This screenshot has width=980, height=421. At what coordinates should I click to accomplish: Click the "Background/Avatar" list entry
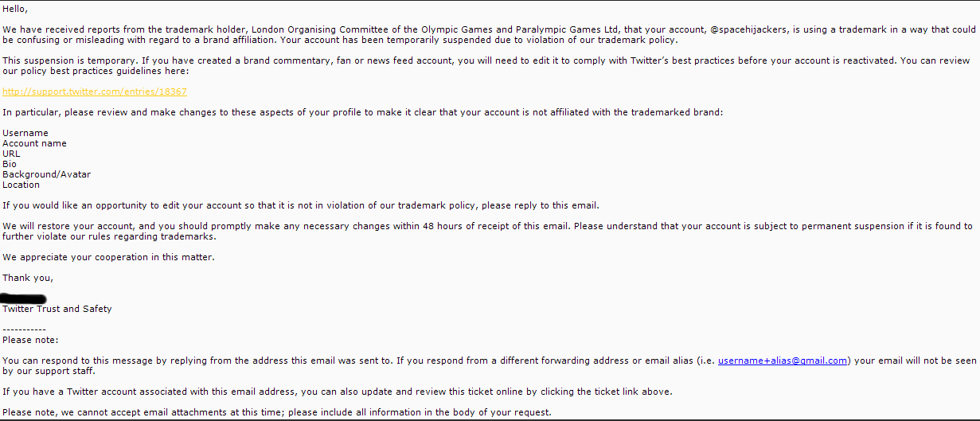tap(46, 174)
